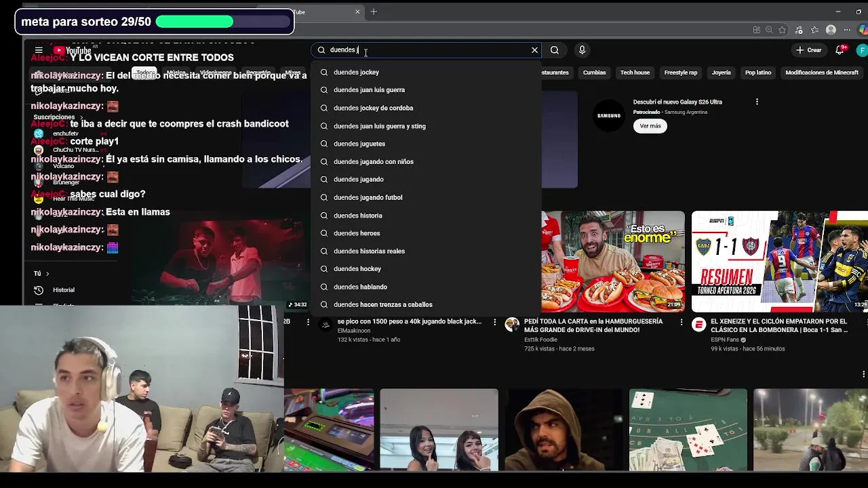868x488 pixels.
Task: Select suggestion 'duendes juan luis guerra y sting'
Action: [427, 126]
